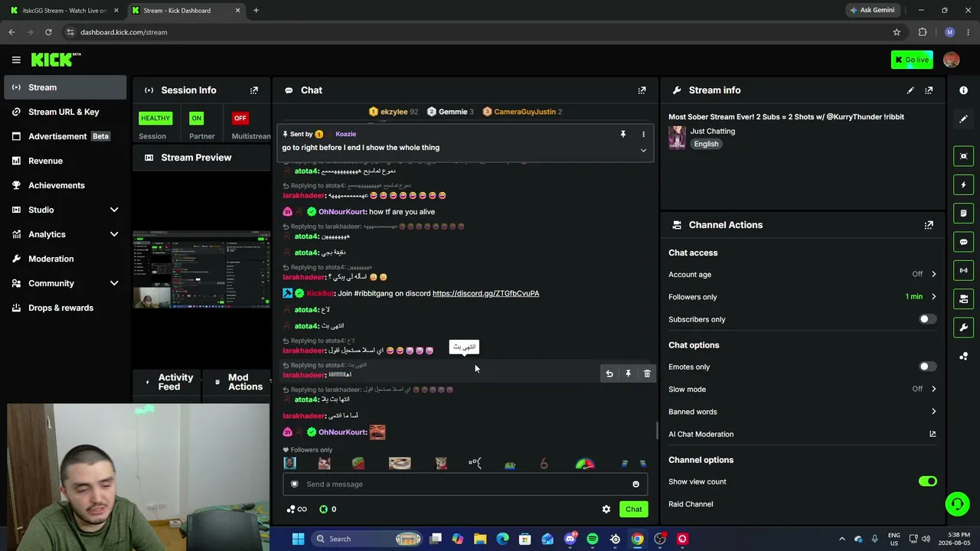Screen dimensions: 980x551
Task: Click the pencil icon in right rail
Action: pyautogui.click(x=963, y=119)
